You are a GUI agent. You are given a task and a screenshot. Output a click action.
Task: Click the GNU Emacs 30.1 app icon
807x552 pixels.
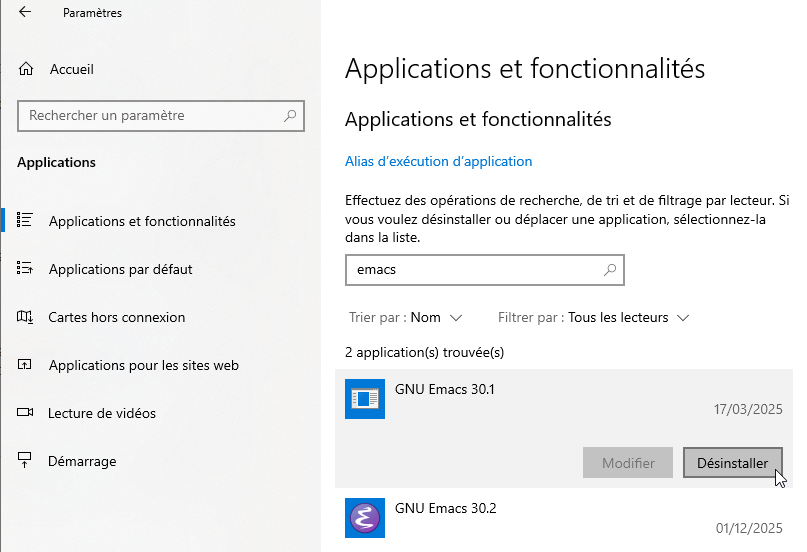(365, 399)
